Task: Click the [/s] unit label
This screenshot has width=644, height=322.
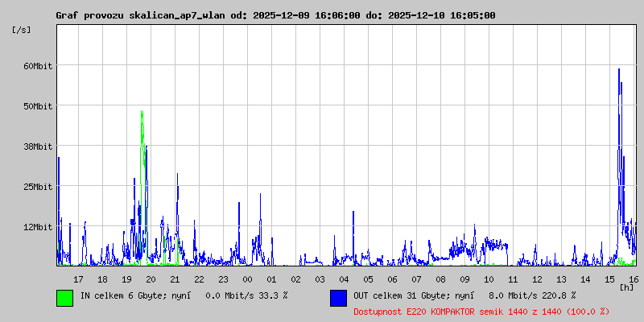Action: click(22, 30)
